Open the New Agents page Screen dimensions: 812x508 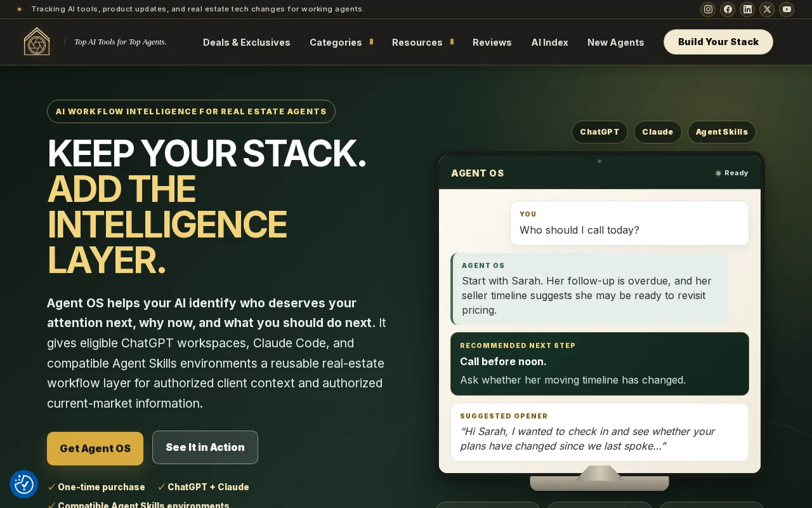coord(615,42)
